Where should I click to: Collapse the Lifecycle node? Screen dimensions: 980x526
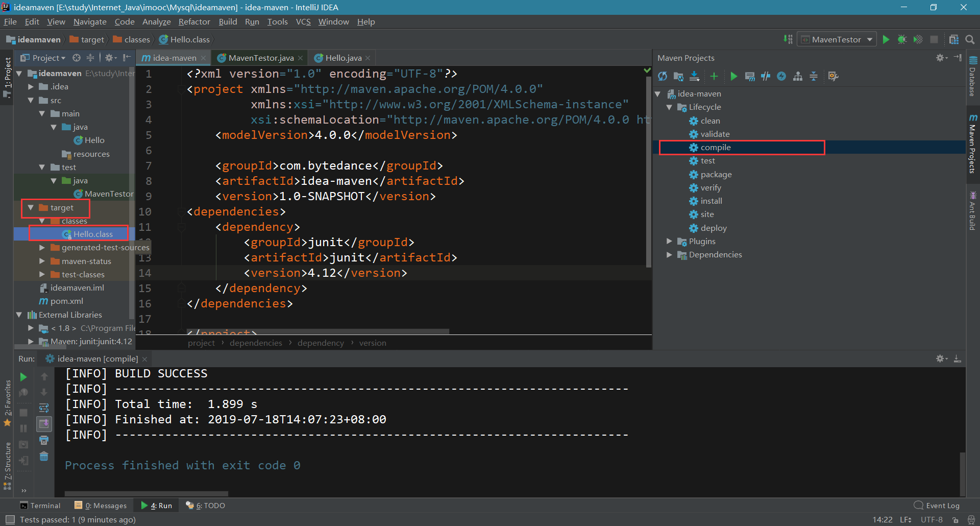669,107
